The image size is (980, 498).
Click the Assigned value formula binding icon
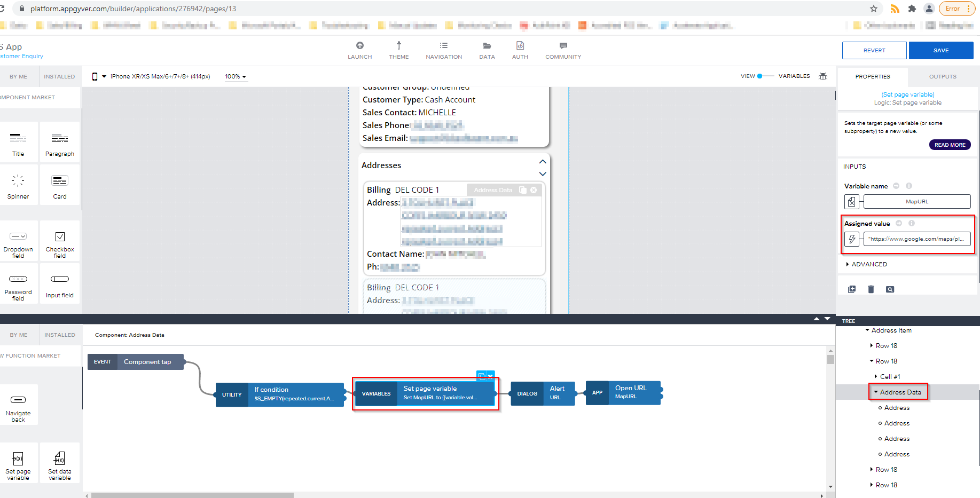(852, 239)
